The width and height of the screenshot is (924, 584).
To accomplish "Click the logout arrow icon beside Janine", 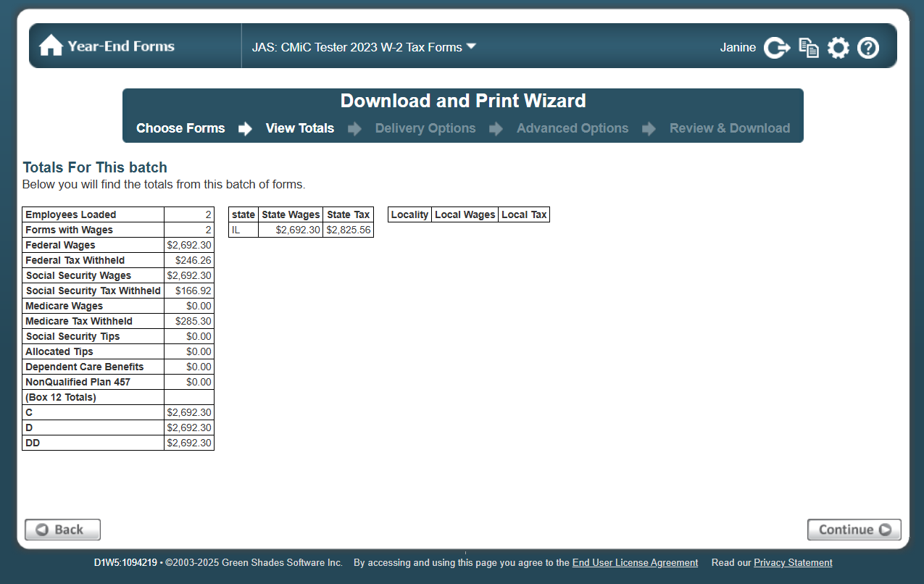I will tap(777, 48).
